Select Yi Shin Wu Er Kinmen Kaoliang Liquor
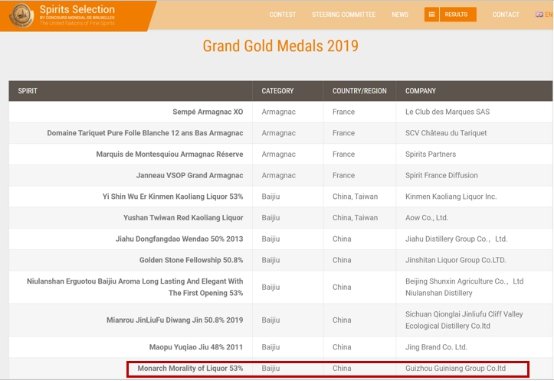 [x=173, y=197]
